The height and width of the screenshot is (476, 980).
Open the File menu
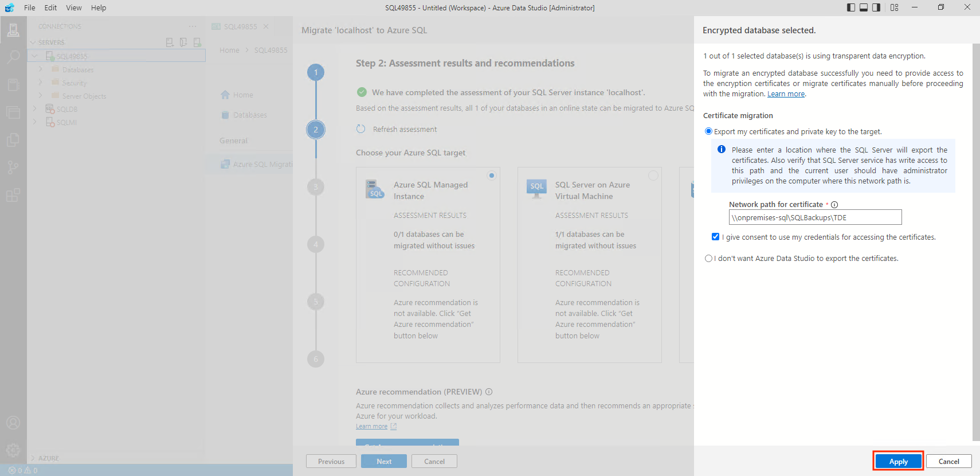[x=29, y=7]
